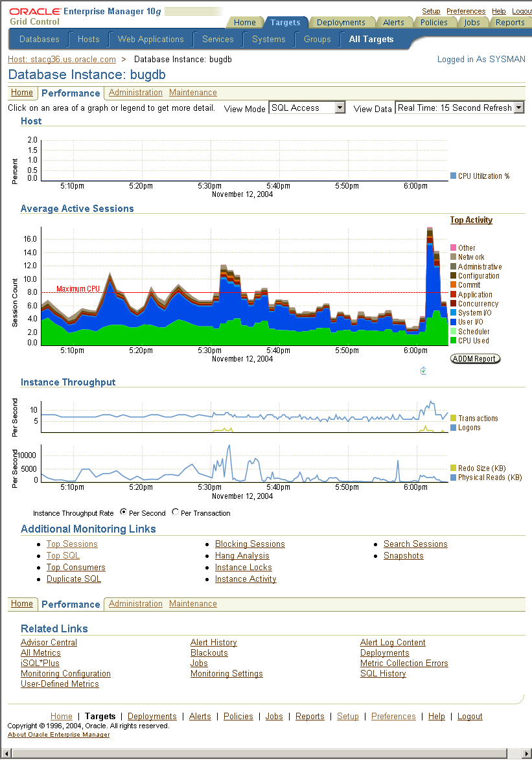
Task: Open the Policies tab in the top navigation
Action: [x=434, y=22]
